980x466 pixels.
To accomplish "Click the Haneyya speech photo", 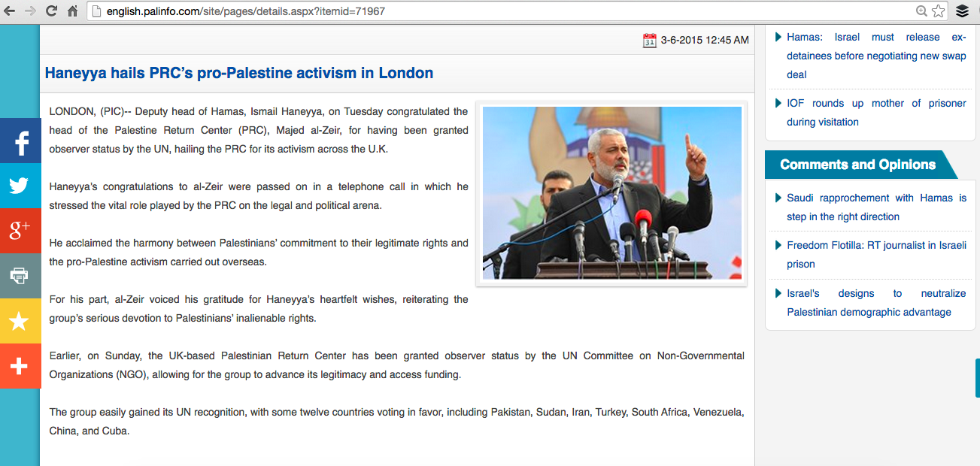I will (611, 193).
